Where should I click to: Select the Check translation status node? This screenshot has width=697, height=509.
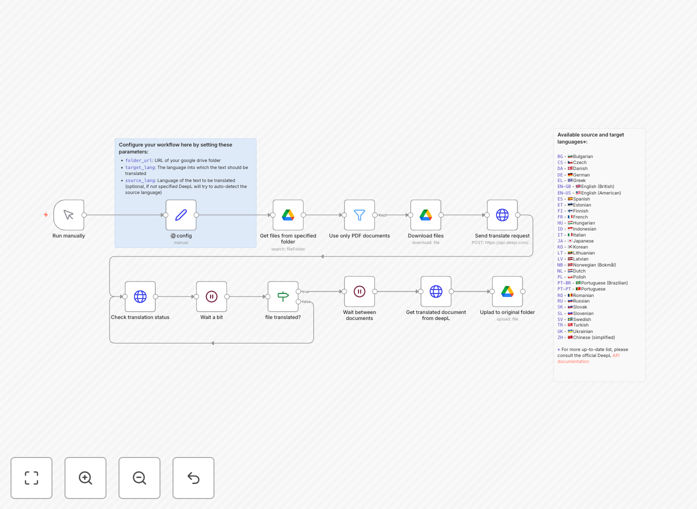[140, 297]
